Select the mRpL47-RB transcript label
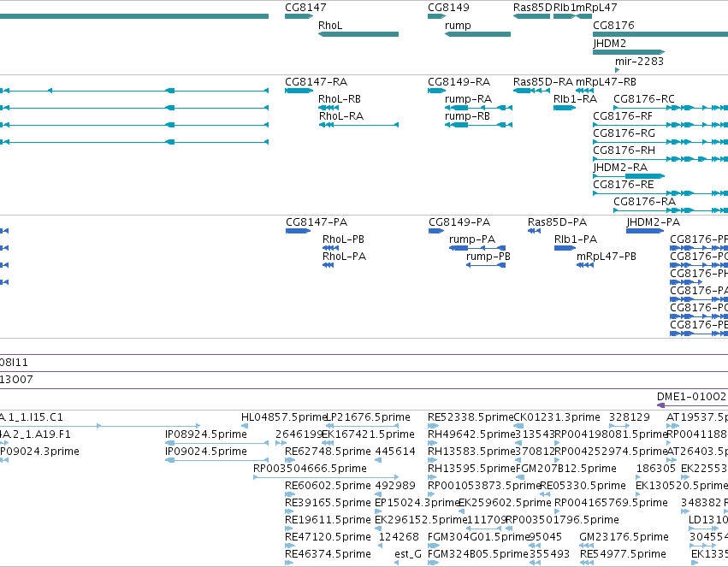 (606, 82)
